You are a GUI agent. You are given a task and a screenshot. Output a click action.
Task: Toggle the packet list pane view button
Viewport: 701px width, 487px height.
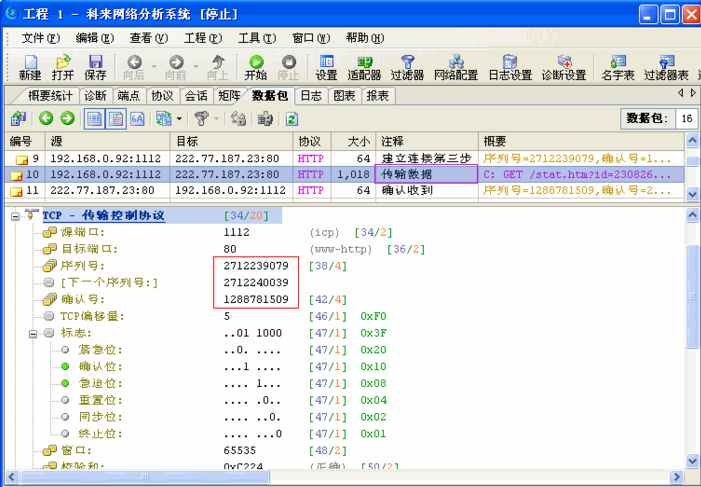click(x=94, y=119)
